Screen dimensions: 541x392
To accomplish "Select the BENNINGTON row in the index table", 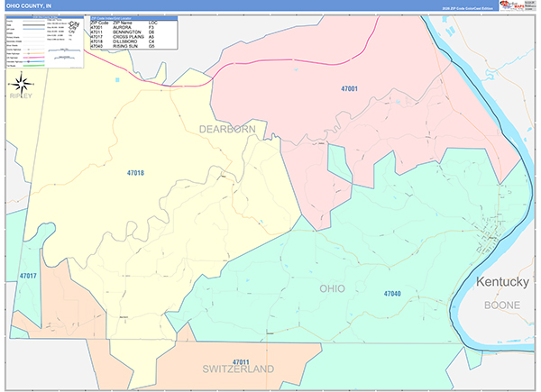I will 133,32.
